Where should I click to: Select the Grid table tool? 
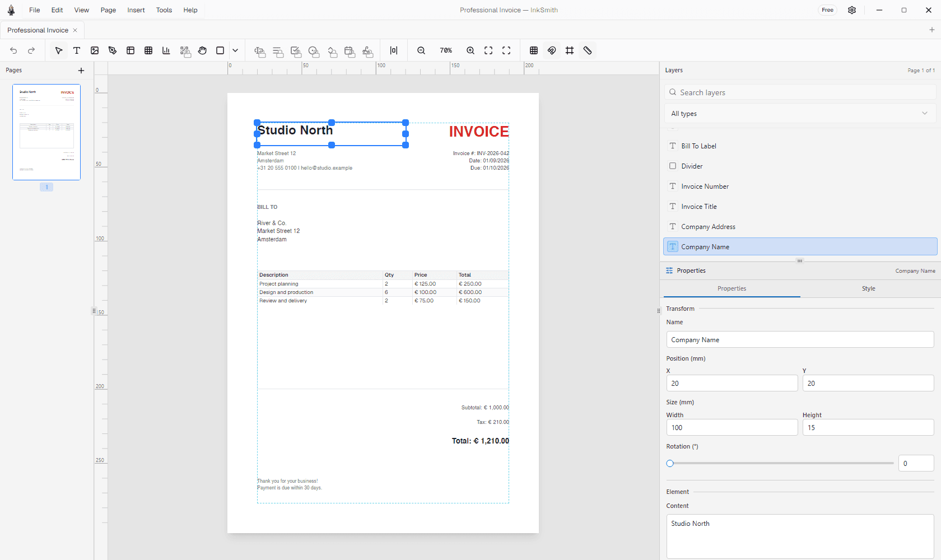pyautogui.click(x=148, y=50)
